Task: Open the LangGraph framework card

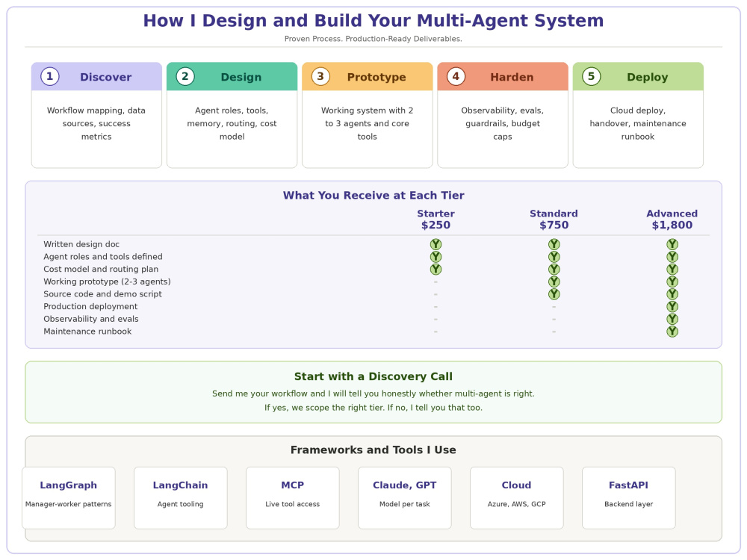Action: [x=69, y=497]
